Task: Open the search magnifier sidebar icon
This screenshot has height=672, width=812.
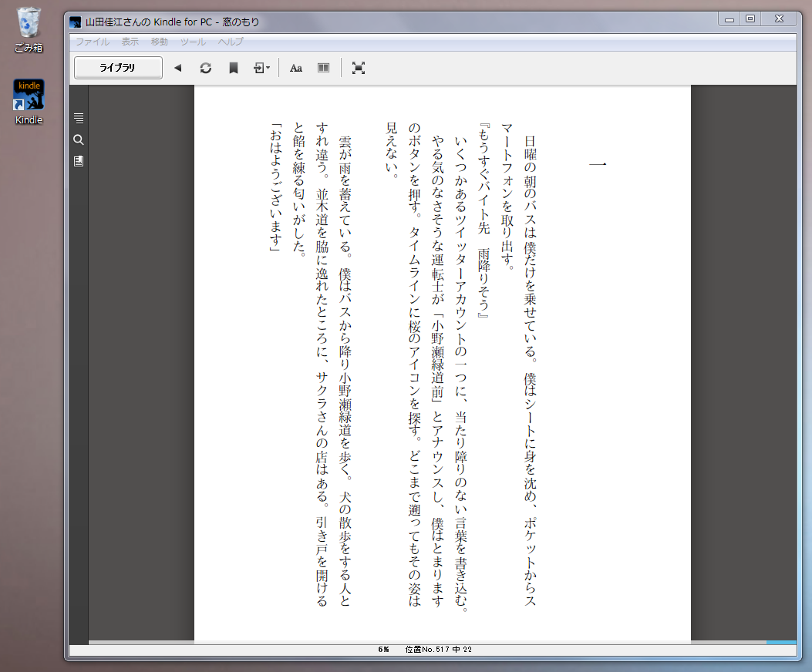Action: (79, 139)
